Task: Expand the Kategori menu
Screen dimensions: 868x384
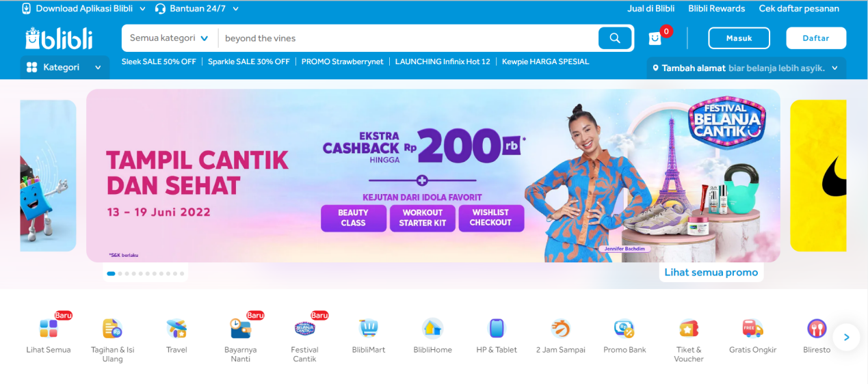Action: point(64,68)
